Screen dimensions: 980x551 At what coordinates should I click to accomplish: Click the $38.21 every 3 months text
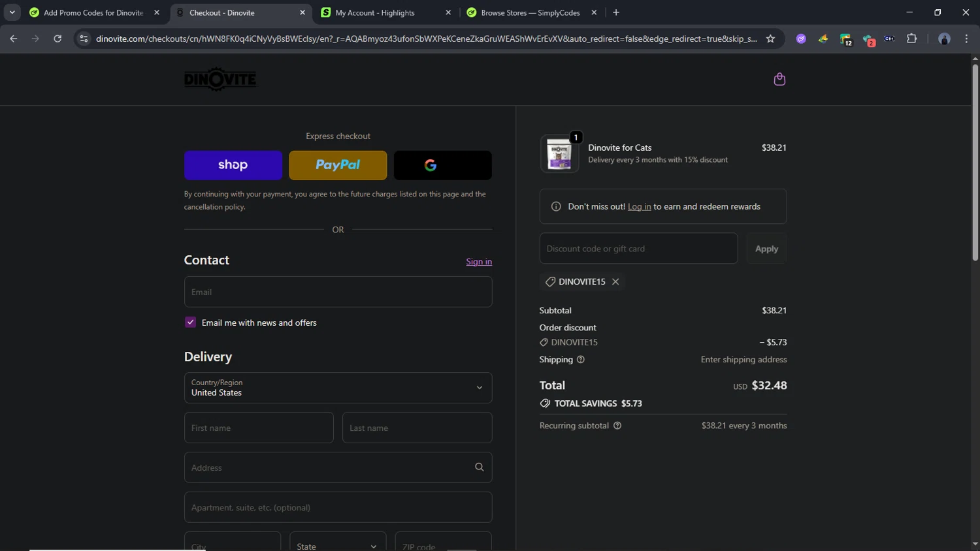point(744,426)
